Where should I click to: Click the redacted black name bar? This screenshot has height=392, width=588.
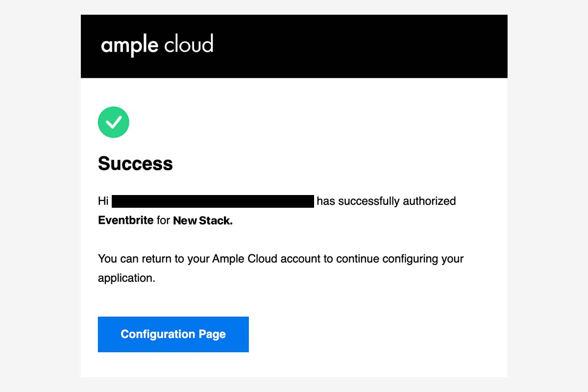213,201
